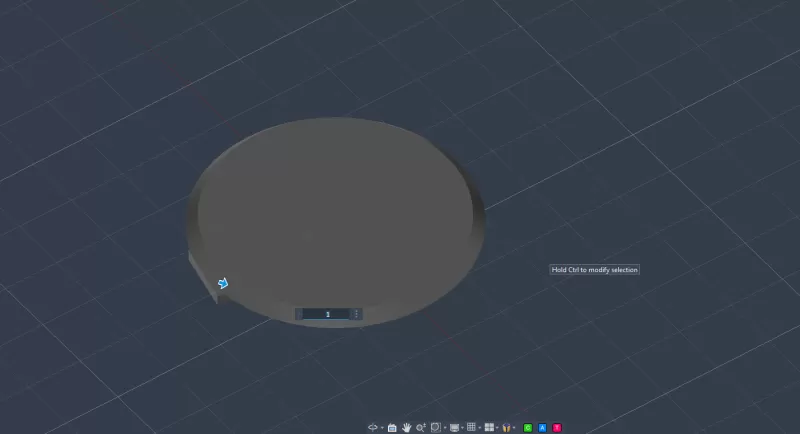Toggle the Grid and Snaps icon
The image size is (800, 434).
(471, 427)
